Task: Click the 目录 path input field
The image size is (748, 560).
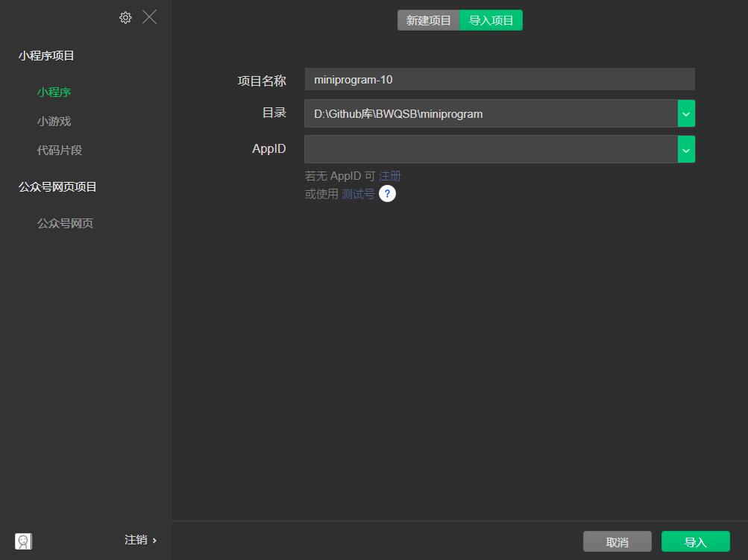Action: point(491,113)
